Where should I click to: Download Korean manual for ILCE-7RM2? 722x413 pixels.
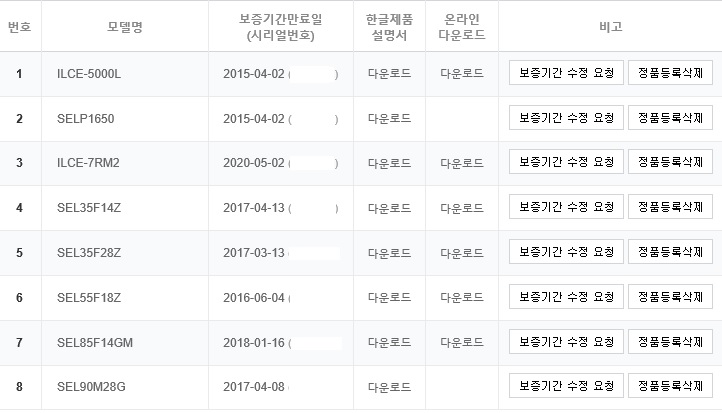click(x=389, y=163)
